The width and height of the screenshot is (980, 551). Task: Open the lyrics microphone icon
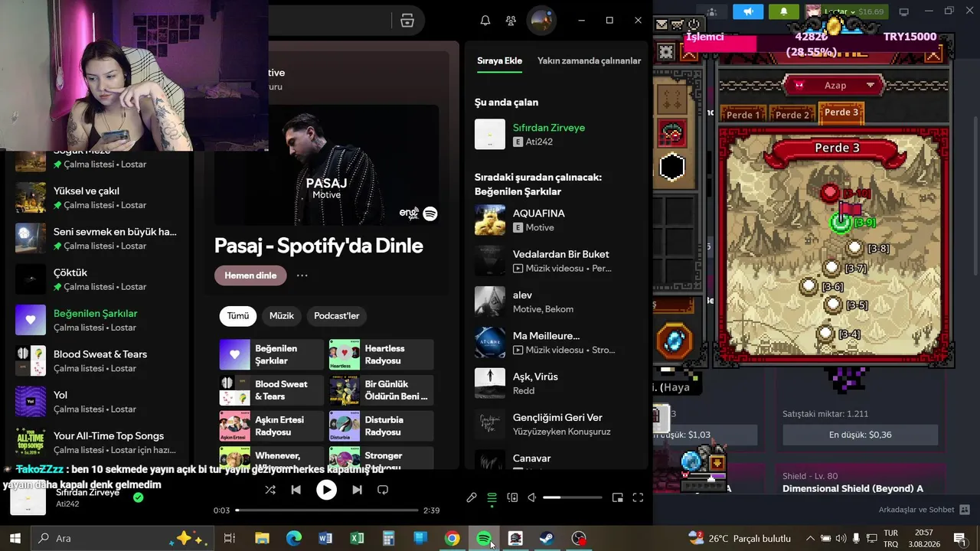coord(472,497)
